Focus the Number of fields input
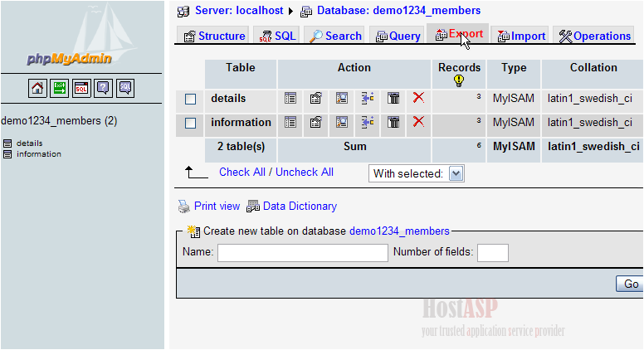644x350 pixels. coord(493,253)
